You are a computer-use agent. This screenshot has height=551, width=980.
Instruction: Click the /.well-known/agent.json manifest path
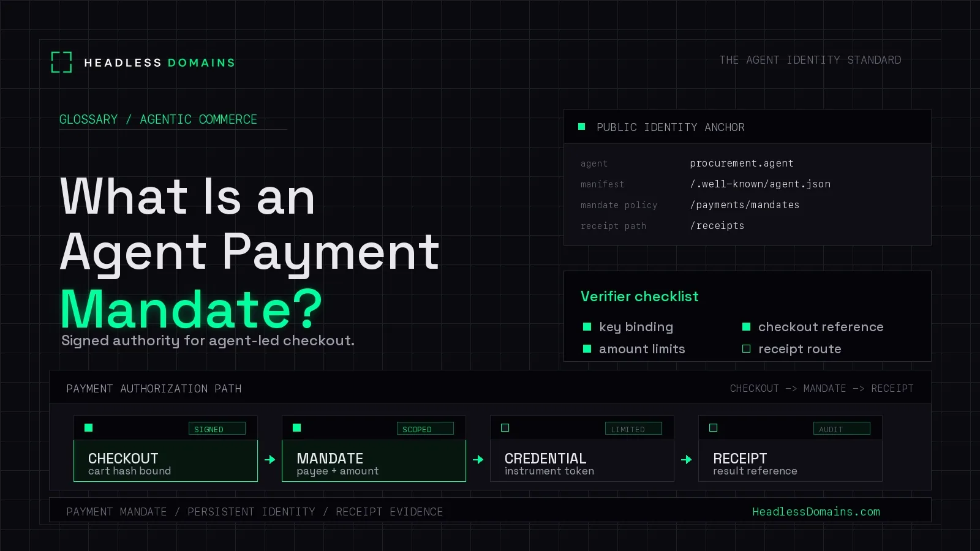point(760,184)
